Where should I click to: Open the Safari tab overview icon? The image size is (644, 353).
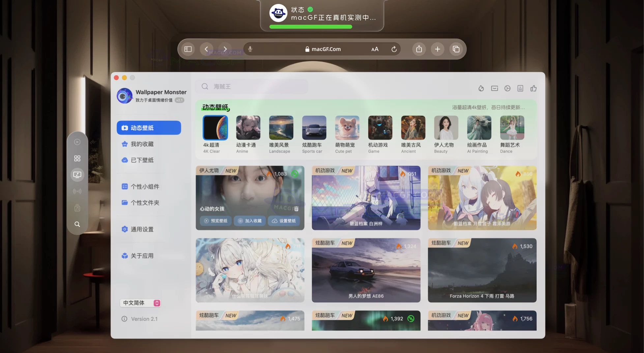click(x=456, y=49)
